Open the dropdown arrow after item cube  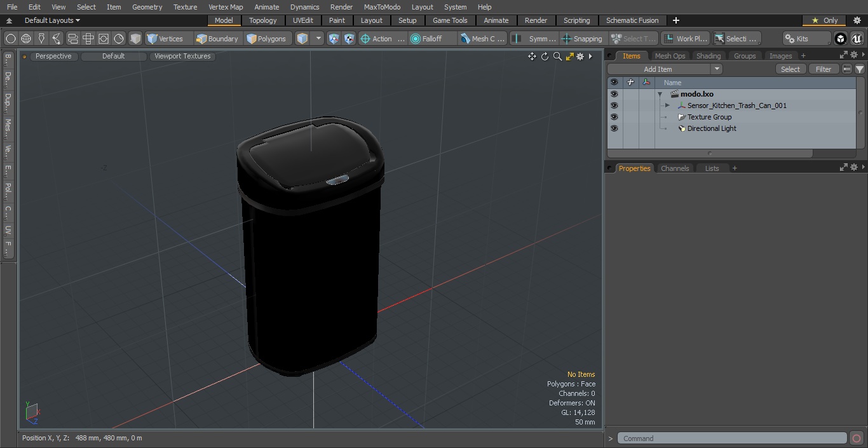tap(318, 39)
